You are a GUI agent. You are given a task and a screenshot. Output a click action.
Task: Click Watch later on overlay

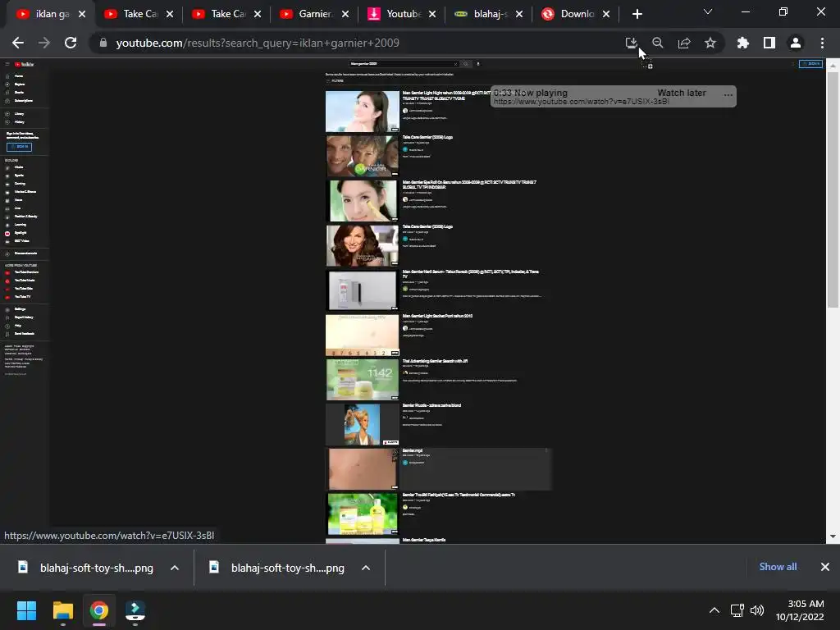click(x=682, y=93)
